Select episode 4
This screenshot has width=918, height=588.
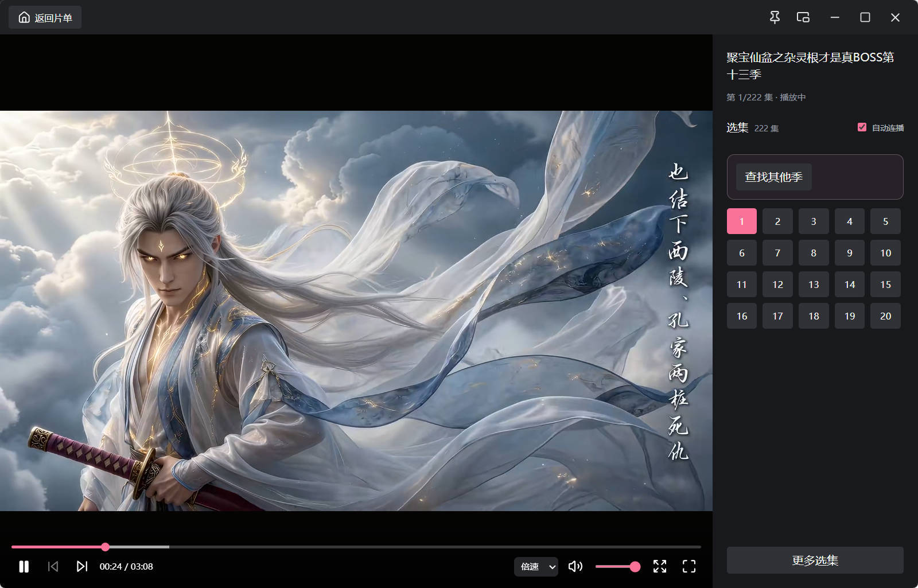pyautogui.click(x=850, y=221)
